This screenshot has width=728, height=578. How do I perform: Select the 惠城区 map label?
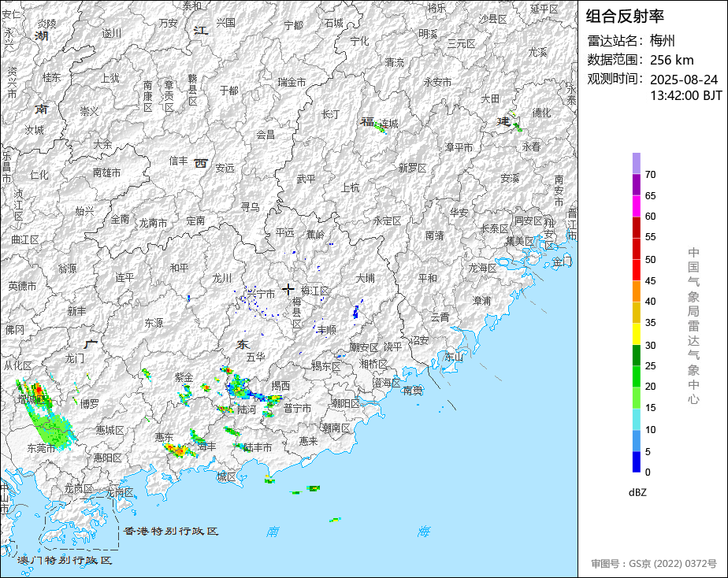coord(110,430)
